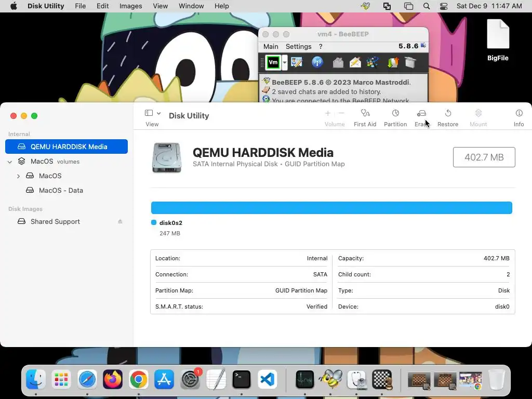Toggle the sidebar View button
This screenshot has height=399, width=532.
(x=149, y=113)
